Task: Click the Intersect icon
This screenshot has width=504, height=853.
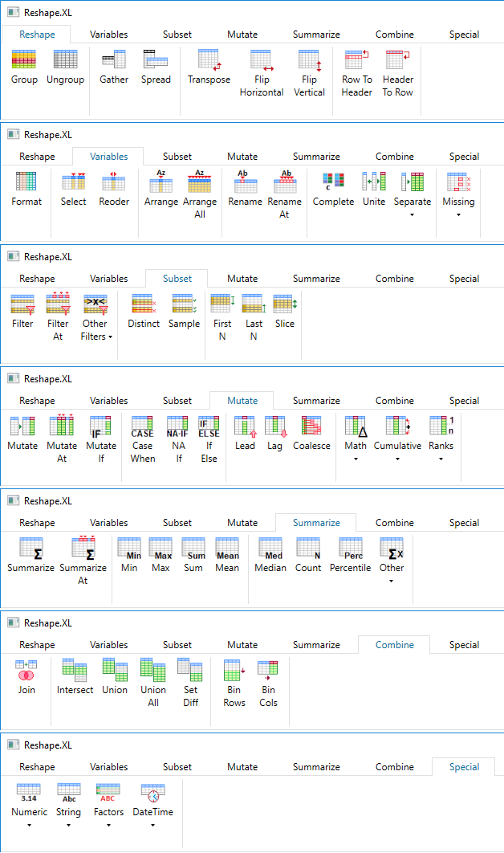Action: [x=75, y=670]
